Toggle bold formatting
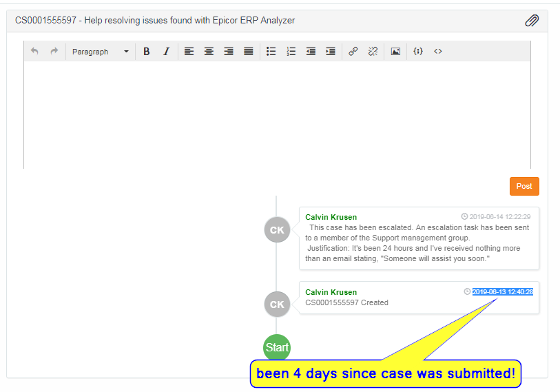This screenshot has height=392, width=560. click(147, 52)
